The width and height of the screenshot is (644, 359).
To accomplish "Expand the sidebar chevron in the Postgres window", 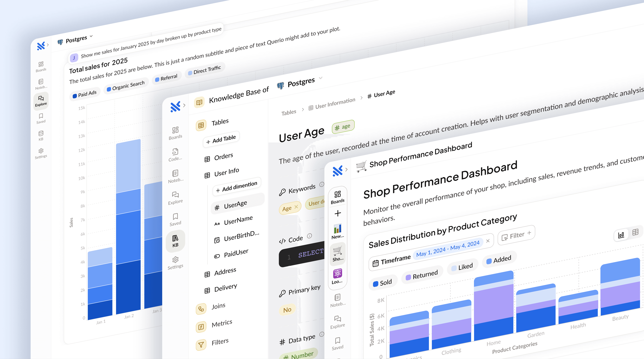I will [x=48, y=45].
